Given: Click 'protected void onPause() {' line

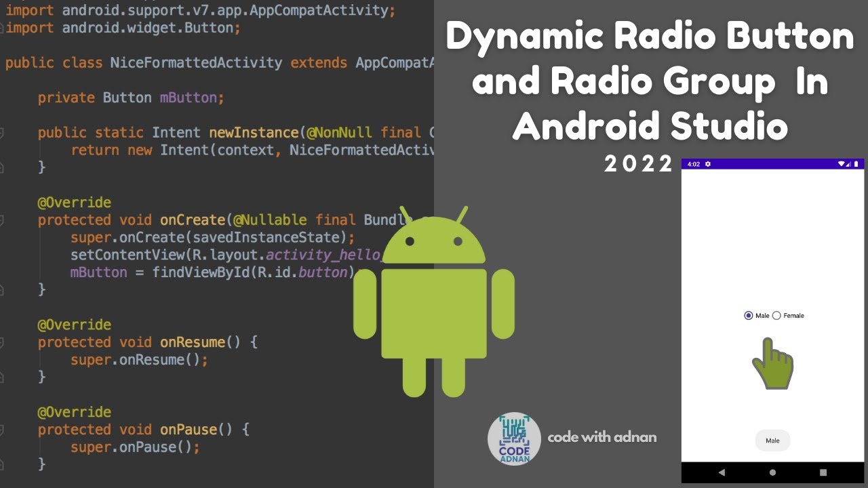Looking at the screenshot, I should 144,430.
